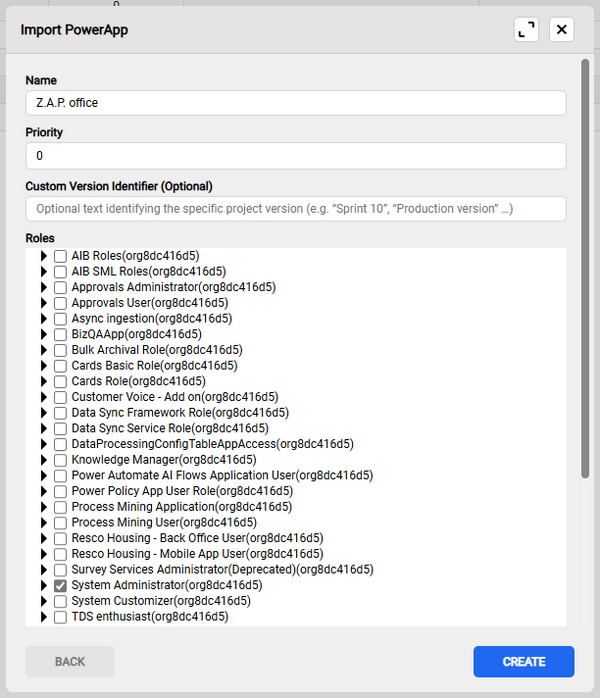Expand the TDS enthusiast role arrow

(x=44, y=617)
